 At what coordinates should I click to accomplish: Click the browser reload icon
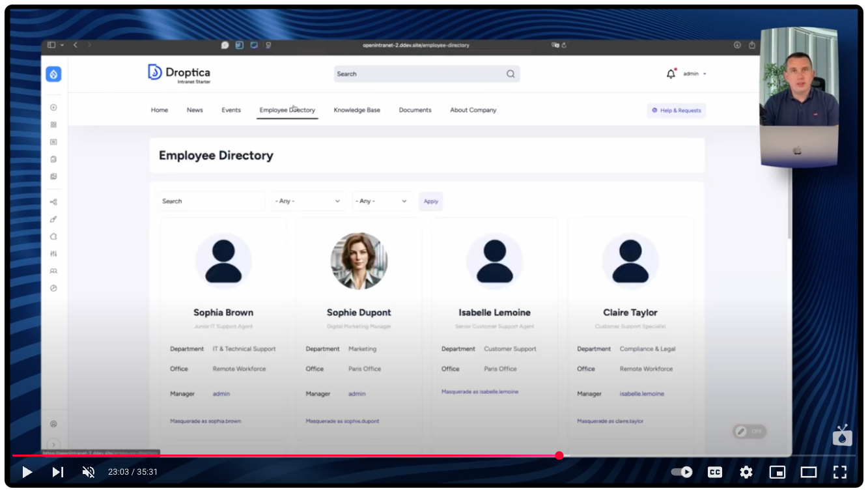[564, 46]
